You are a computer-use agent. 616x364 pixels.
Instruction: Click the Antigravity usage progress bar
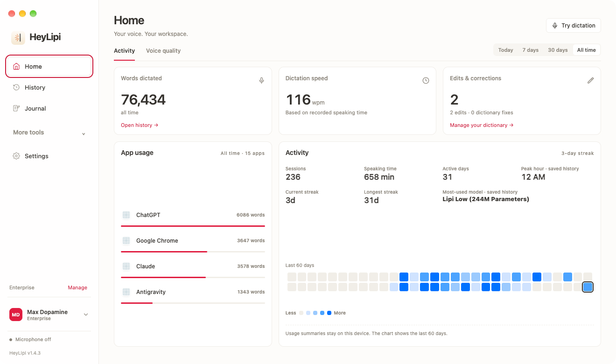[x=193, y=303]
